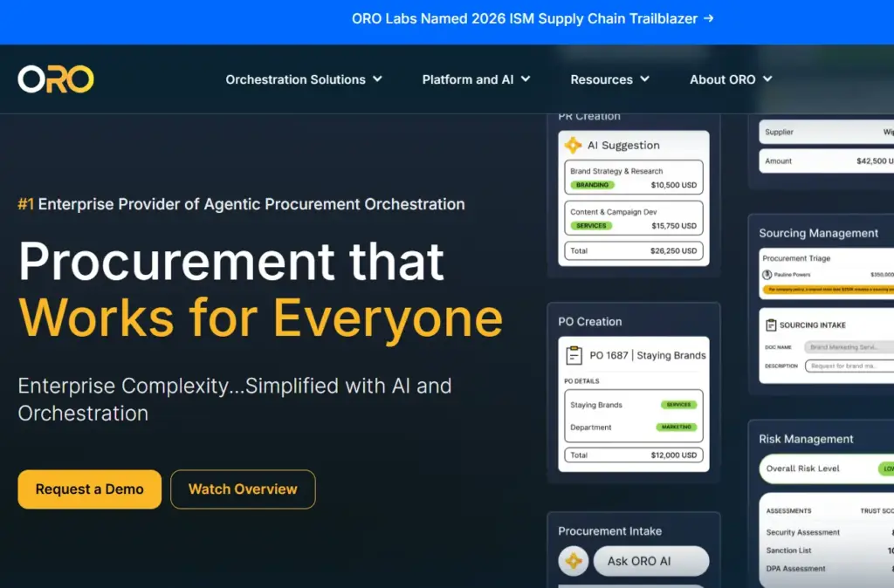
Task: Click the DOC NAME input field
Action: pos(849,347)
